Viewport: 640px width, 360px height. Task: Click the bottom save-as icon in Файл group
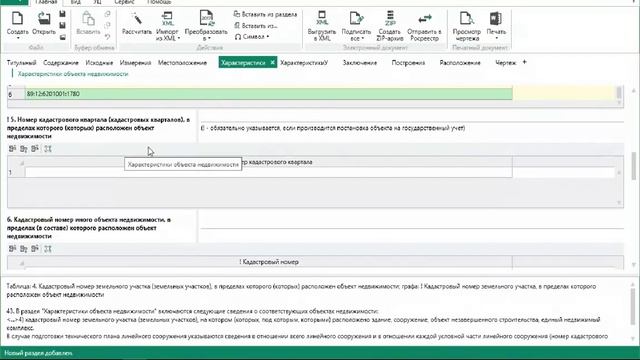(62, 37)
